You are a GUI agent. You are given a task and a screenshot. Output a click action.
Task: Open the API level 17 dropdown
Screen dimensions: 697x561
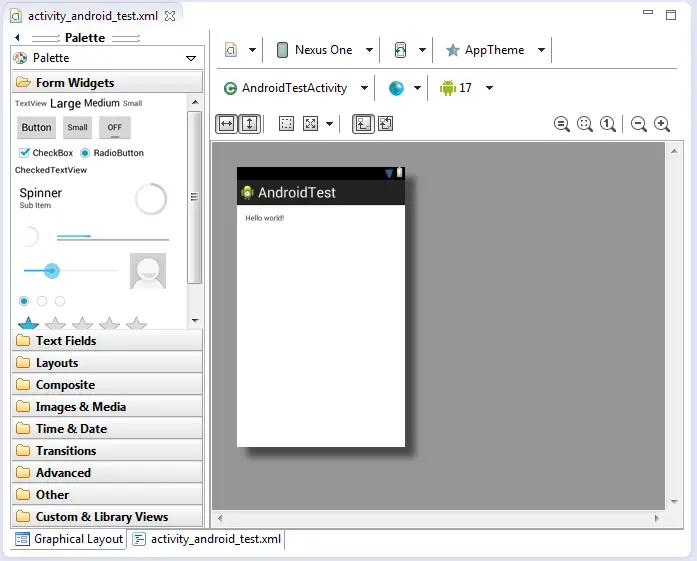(466, 88)
